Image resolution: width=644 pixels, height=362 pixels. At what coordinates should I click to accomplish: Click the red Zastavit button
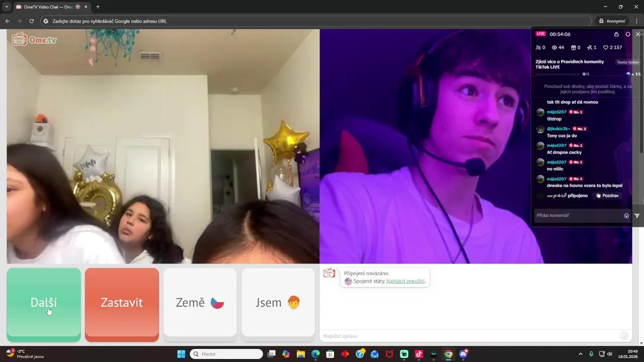122,303
